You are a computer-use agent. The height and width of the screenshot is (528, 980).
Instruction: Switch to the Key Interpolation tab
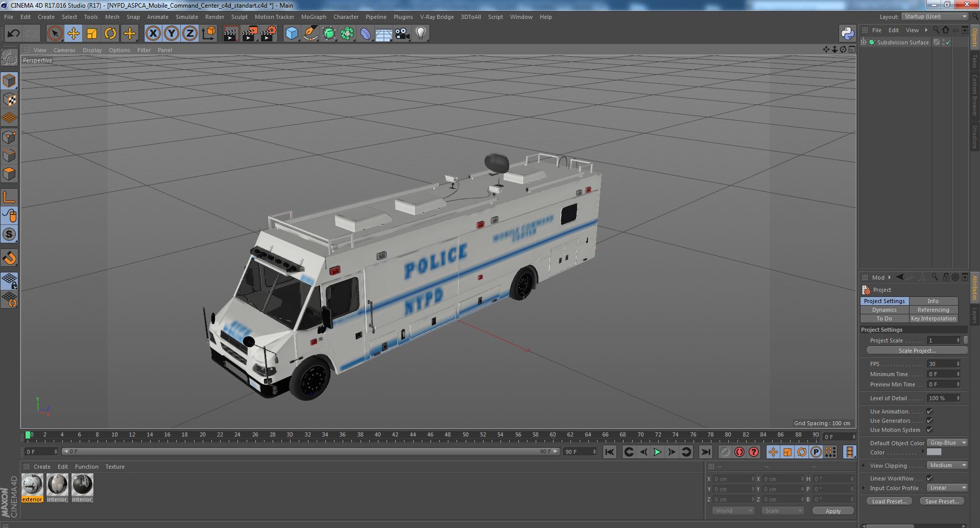point(933,318)
